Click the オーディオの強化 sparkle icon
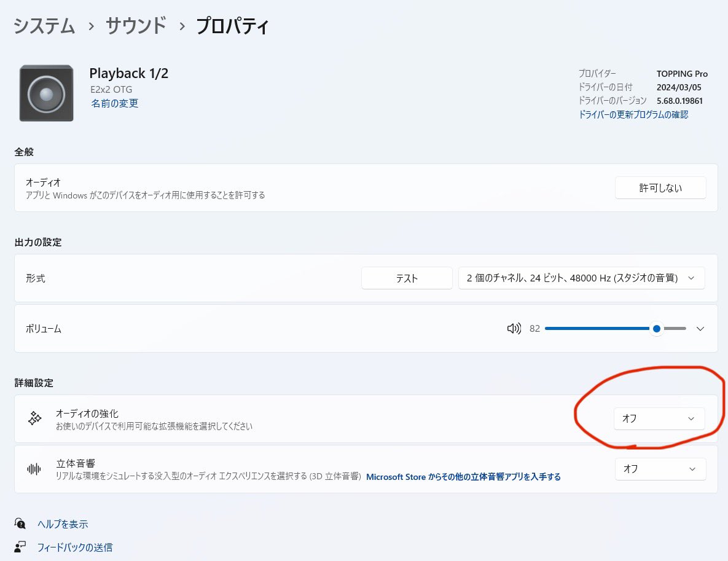The image size is (728, 561). 35,418
